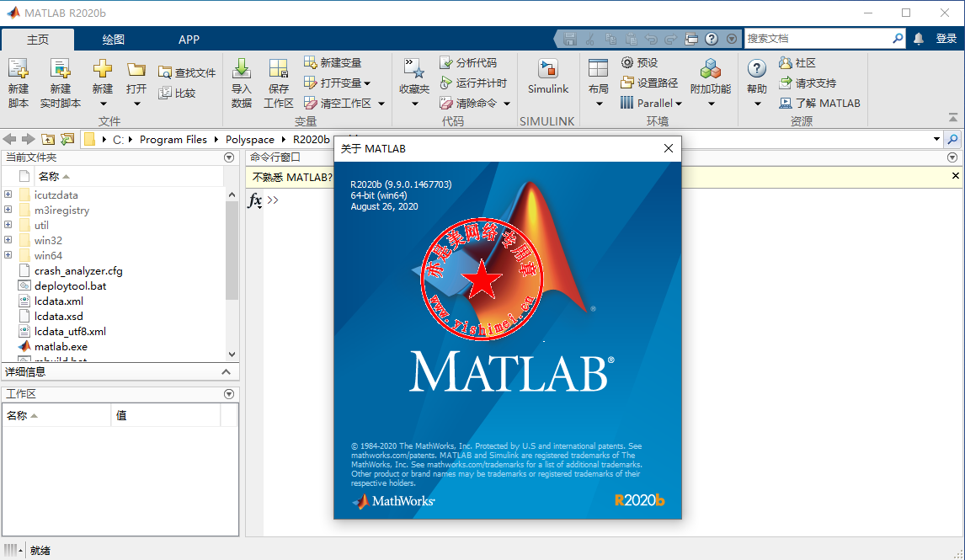Go up one folder level
The width and height of the screenshot is (965, 560).
pyautogui.click(x=48, y=139)
